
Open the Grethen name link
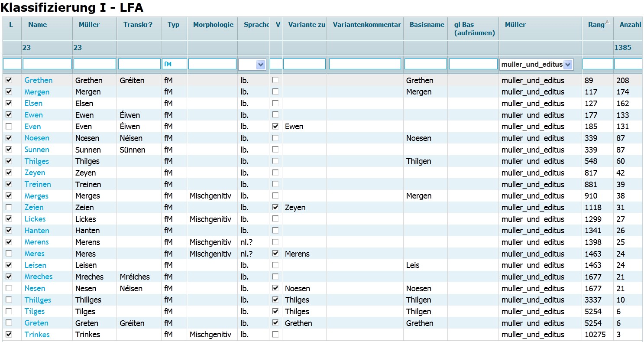[x=39, y=80]
